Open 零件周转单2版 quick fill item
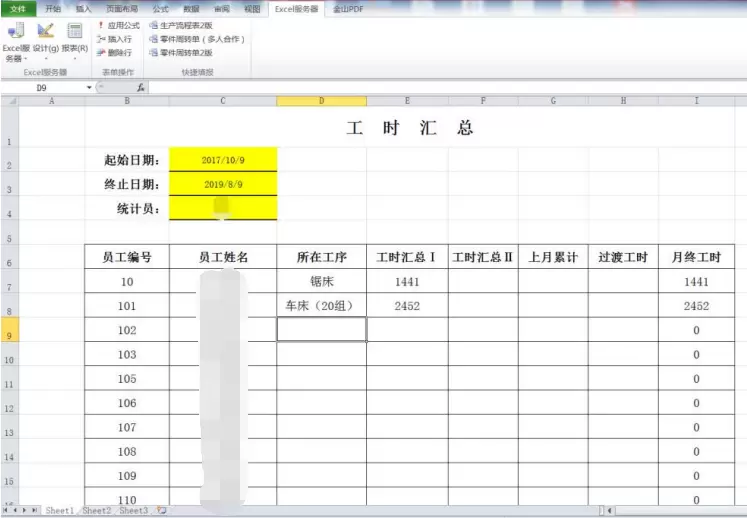 coord(186,52)
